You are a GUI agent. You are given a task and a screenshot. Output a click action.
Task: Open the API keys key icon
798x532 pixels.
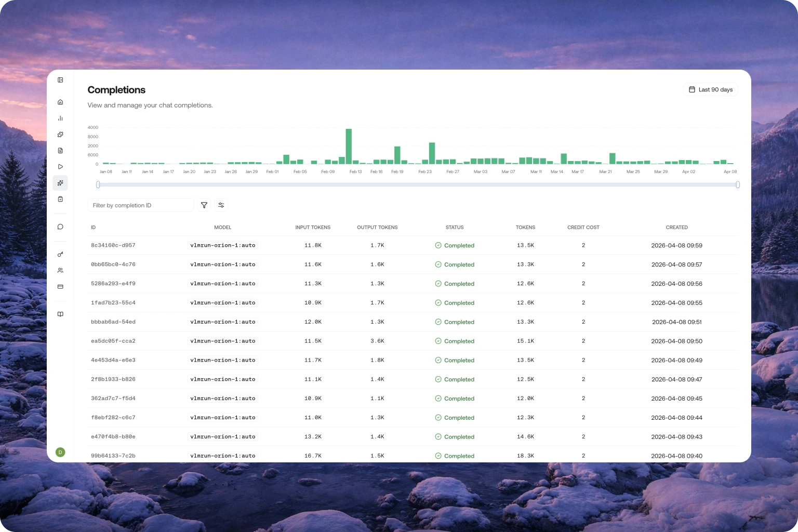pos(60,254)
